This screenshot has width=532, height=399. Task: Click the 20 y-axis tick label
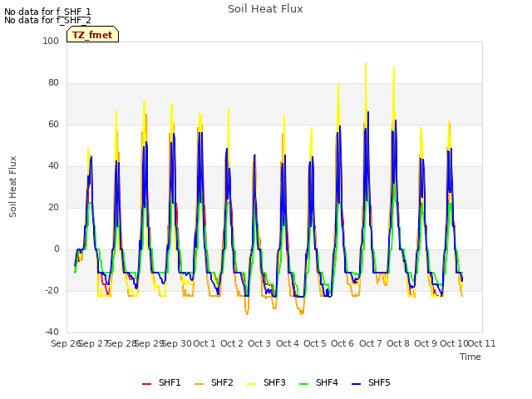point(53,208)
